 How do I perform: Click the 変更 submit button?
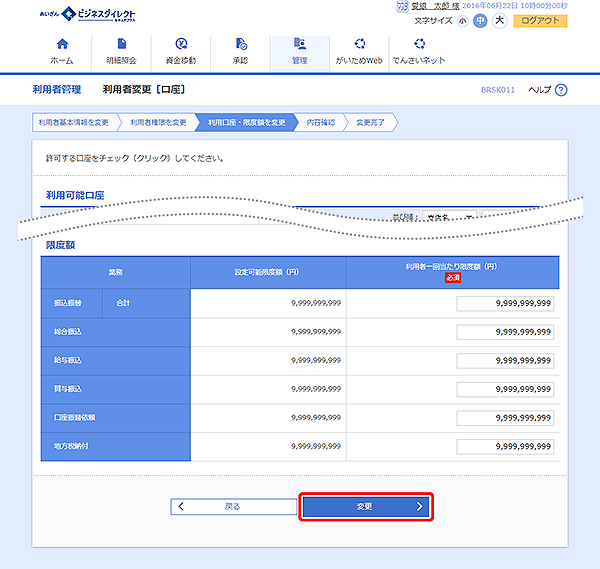click(x=366, y=507)
